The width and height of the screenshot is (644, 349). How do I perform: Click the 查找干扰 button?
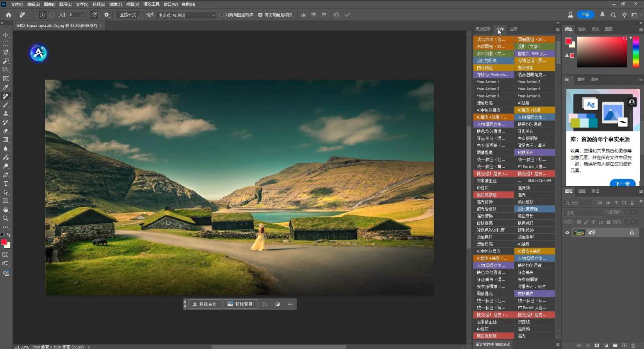(x=127, y=15)
